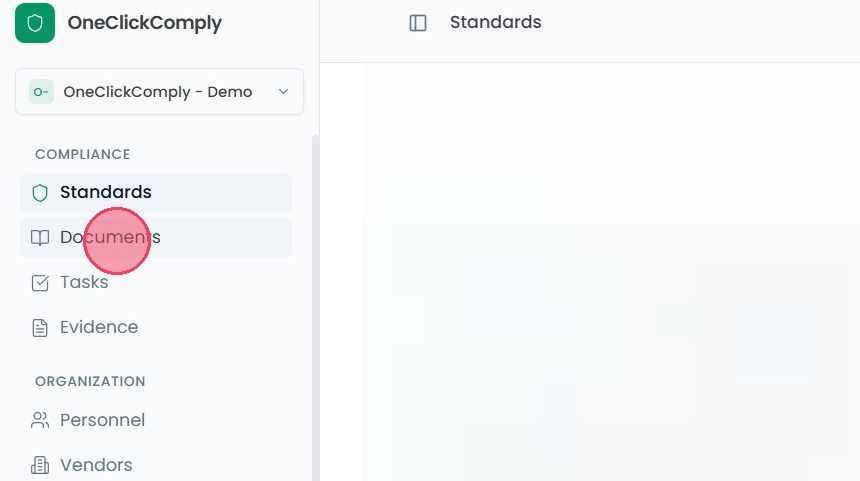Click the Documents book icon
The width and height of the screenshot is (860, 481).
[40, 237]
